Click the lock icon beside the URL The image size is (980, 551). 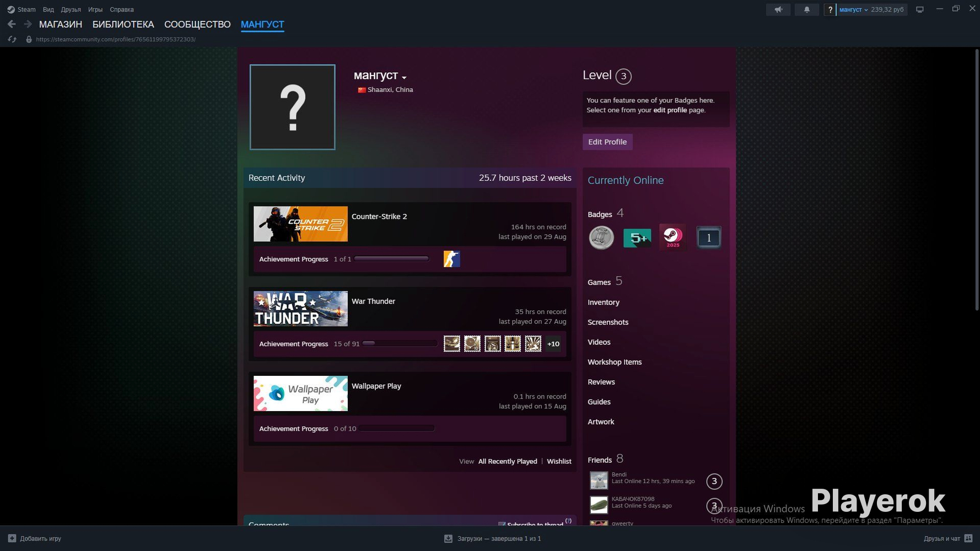(x=29, y=40)
